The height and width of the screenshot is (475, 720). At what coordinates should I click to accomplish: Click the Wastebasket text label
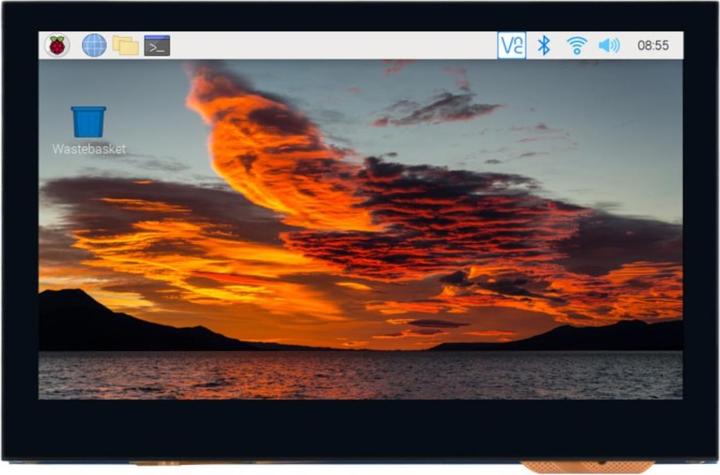tap(89, 149)
